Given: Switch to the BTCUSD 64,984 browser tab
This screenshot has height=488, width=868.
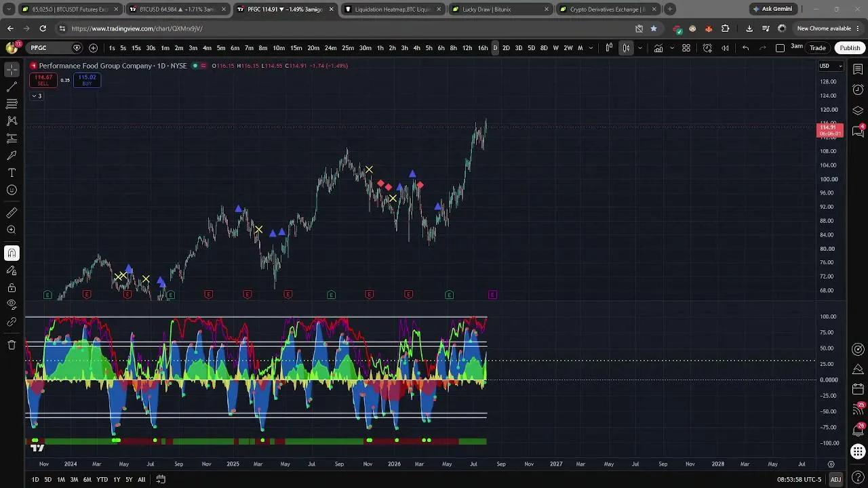Looking at the screenshot, I should pos(178,9).
